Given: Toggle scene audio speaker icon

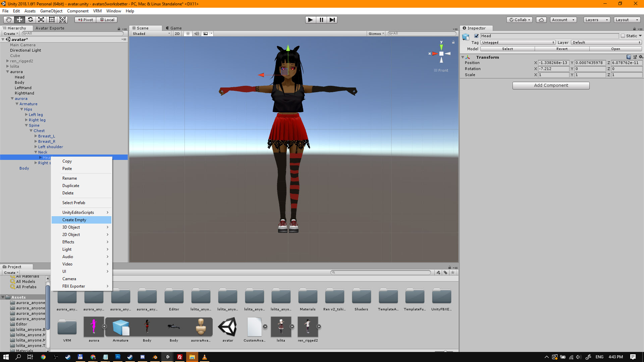Looking at the screenshot, I should 197,34.
